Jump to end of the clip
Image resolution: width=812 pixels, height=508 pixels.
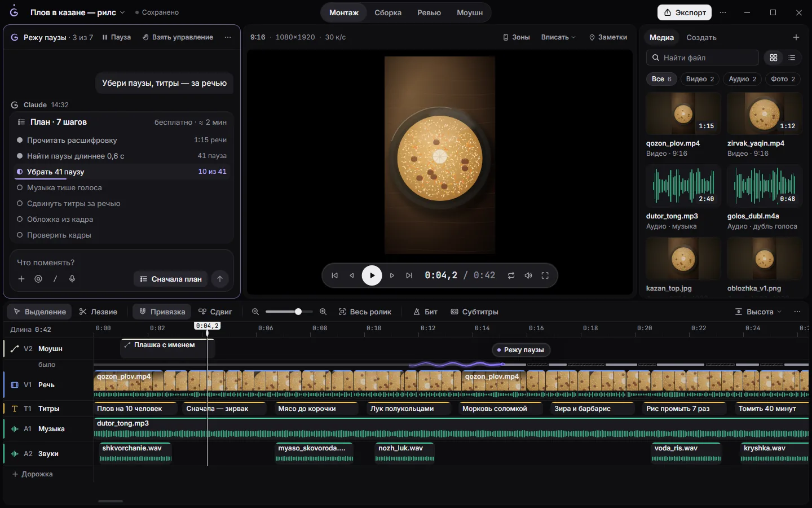(x=409, y=275)
